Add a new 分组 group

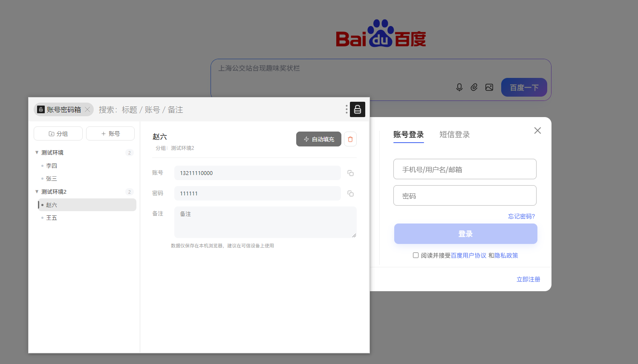[x=58, y=134]
